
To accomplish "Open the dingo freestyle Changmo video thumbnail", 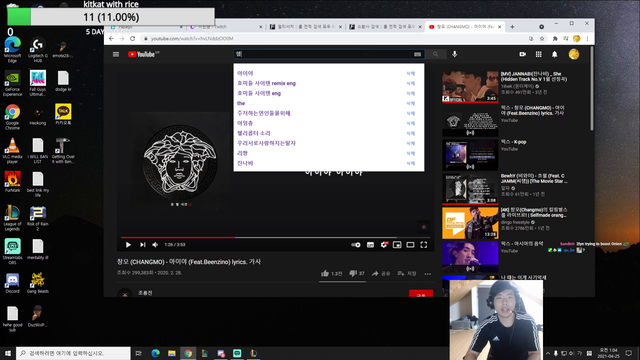I will (470, 223).
